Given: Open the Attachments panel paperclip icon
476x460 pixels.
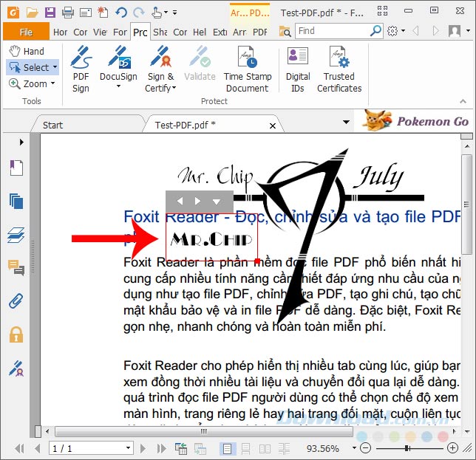Looking at the screenshot, I should (16, 301).
